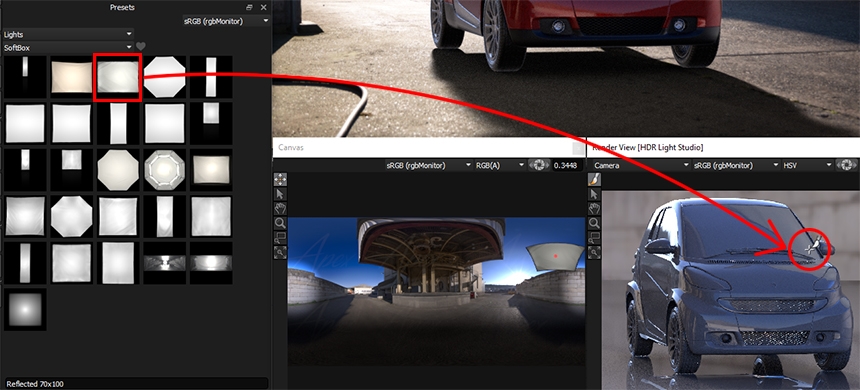860x390 pixels.
Task: Select the warm beige softbox preset thumbnail
Action: [72, 77]
